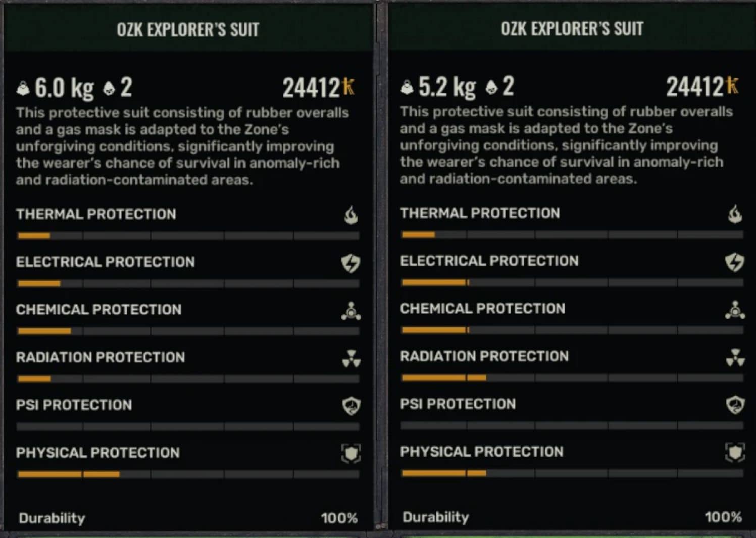The width and height of the screenshot is (756, 538).
Task: Click the chemical protection icon in left panel
Action: coord(351,311)
